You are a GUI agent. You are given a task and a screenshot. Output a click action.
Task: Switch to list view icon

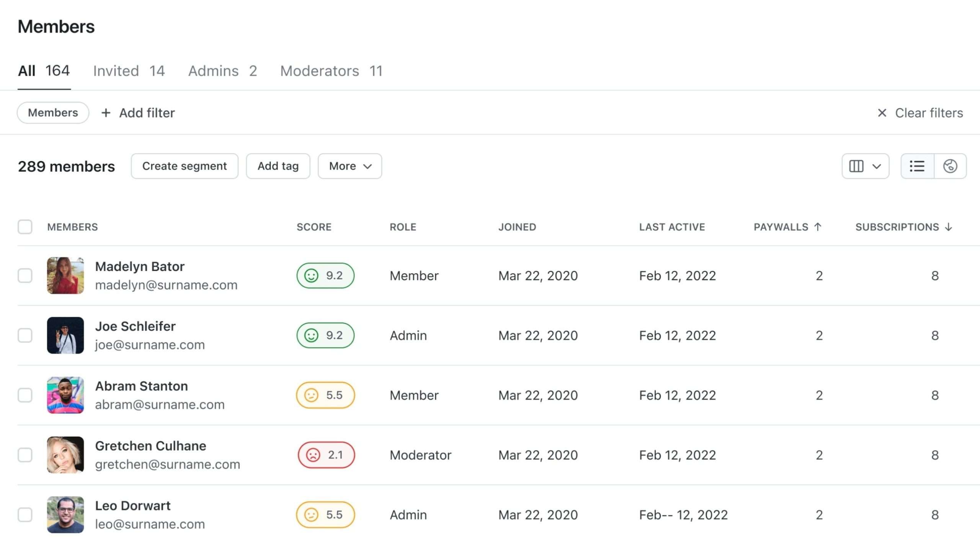pos(917,166)
